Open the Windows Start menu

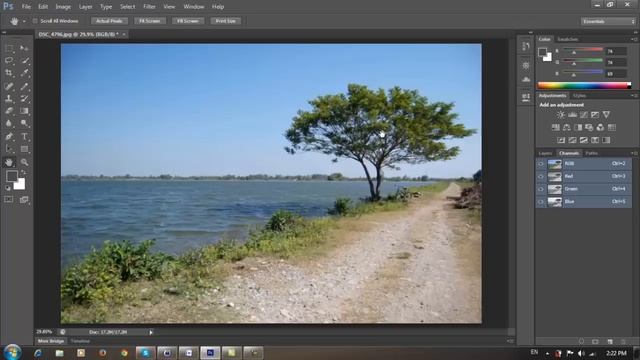12,352
